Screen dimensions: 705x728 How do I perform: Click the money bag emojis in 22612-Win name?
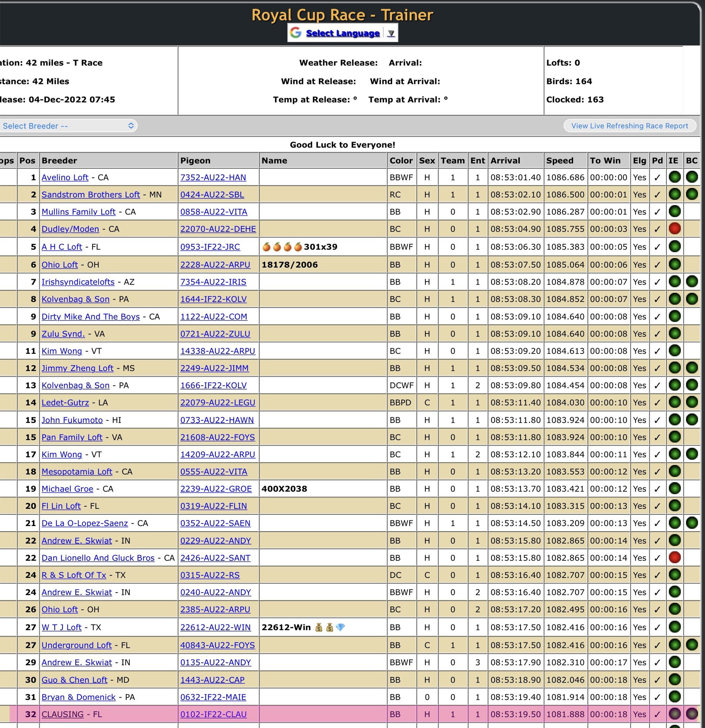(x=324, y=627)
